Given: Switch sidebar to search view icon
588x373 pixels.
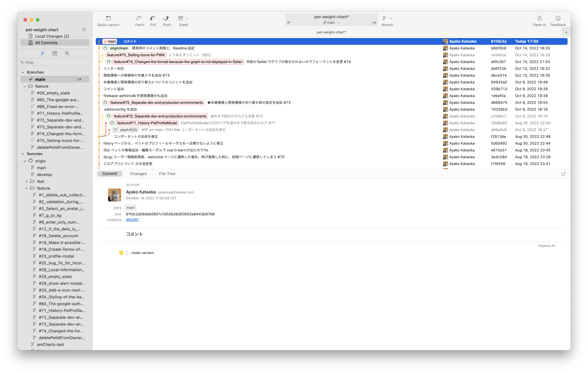Looking at the screenshot, I should 67,53.
